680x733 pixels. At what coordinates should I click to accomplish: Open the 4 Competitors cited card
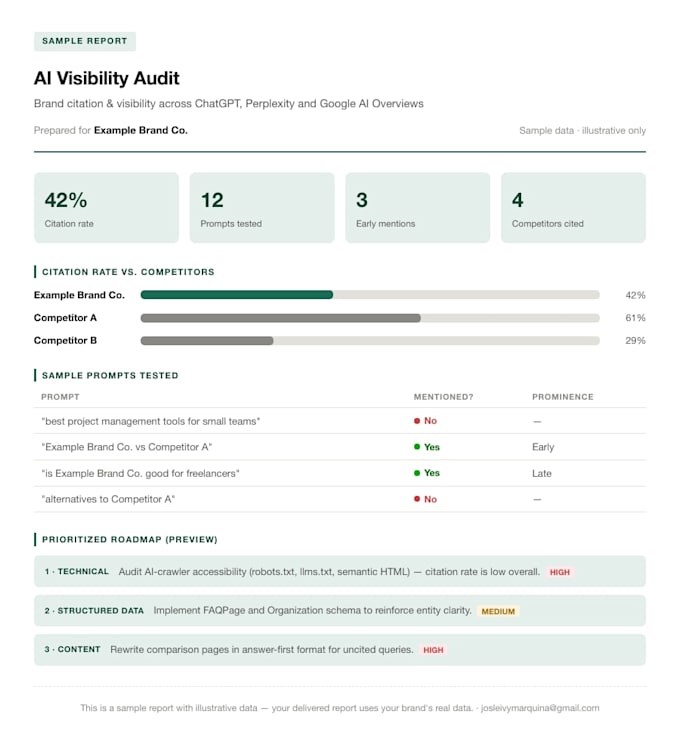coord(573,208)
